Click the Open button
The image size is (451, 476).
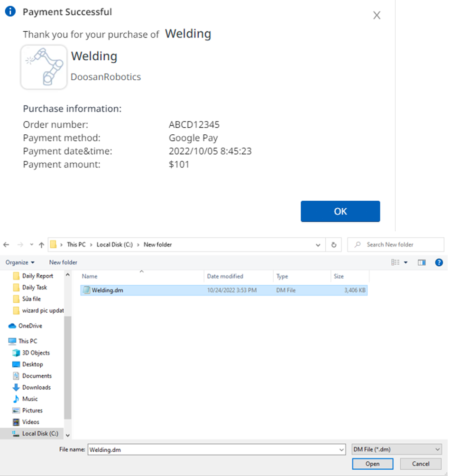(x=372, y=464)
